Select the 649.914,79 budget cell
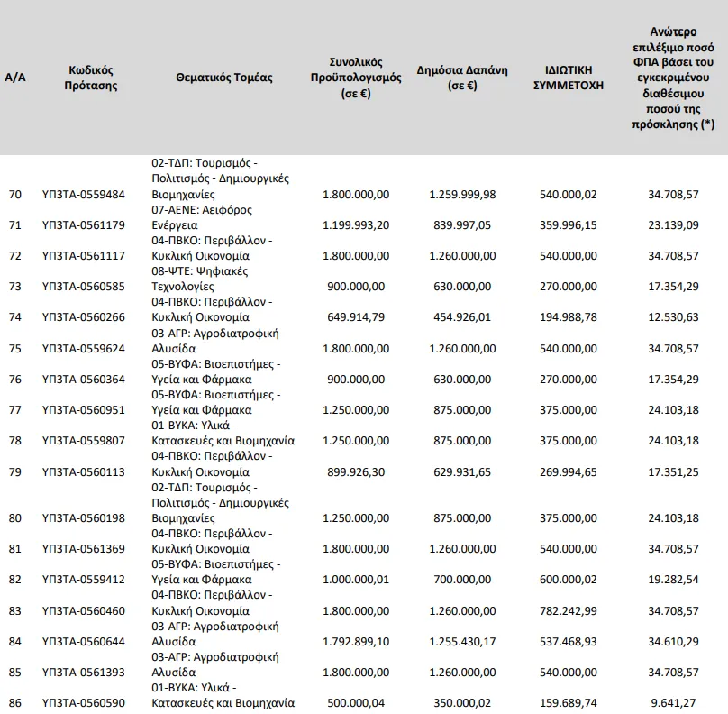This screenshot has width=728, height=714. click(x=356, y=316)
